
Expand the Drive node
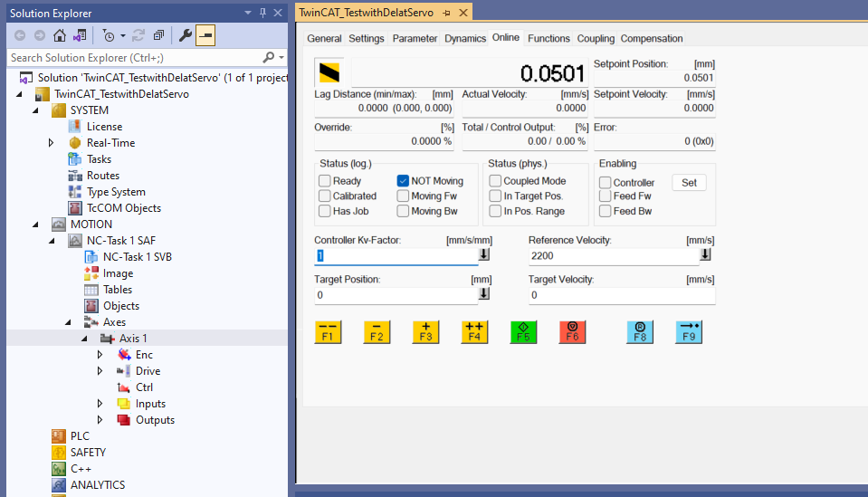coord(100,371)
